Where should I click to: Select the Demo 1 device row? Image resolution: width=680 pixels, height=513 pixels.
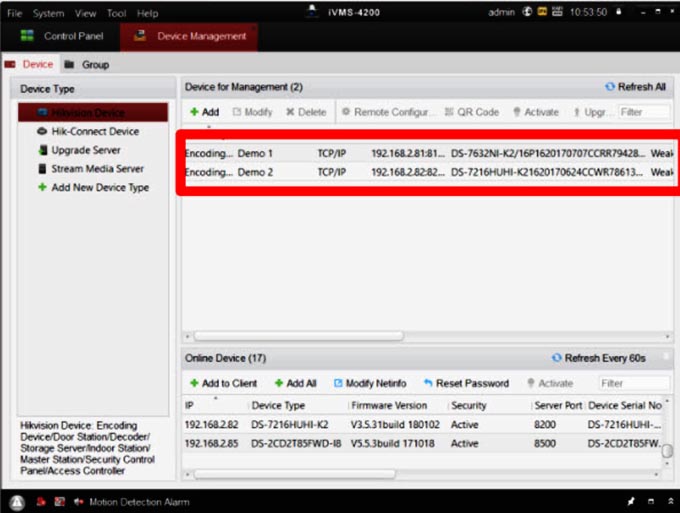click(428, 153)
